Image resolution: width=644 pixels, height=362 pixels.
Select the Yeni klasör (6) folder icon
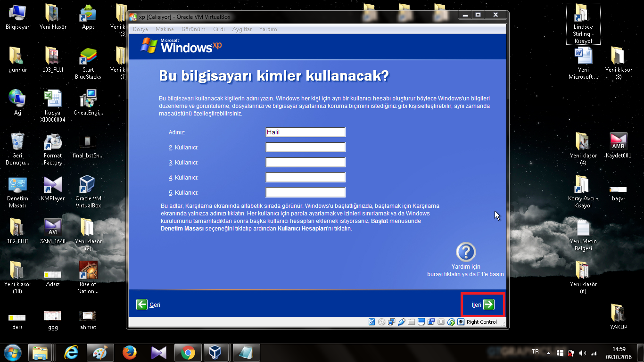click(x=583, y=278)
